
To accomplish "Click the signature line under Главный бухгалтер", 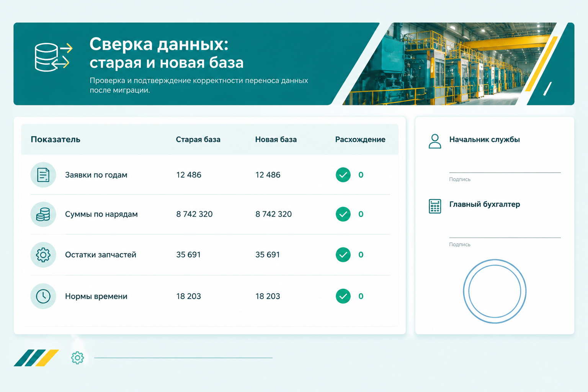I will pos(505,238).
